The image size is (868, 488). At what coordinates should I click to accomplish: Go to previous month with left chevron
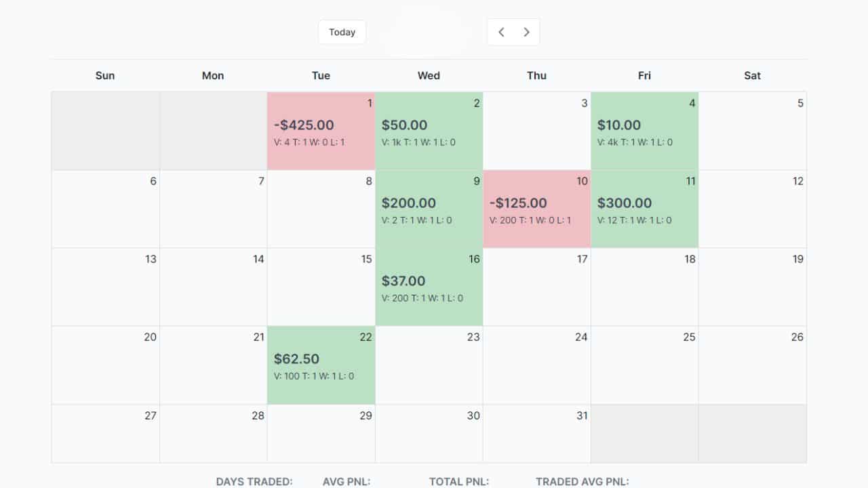click(501, 32)
